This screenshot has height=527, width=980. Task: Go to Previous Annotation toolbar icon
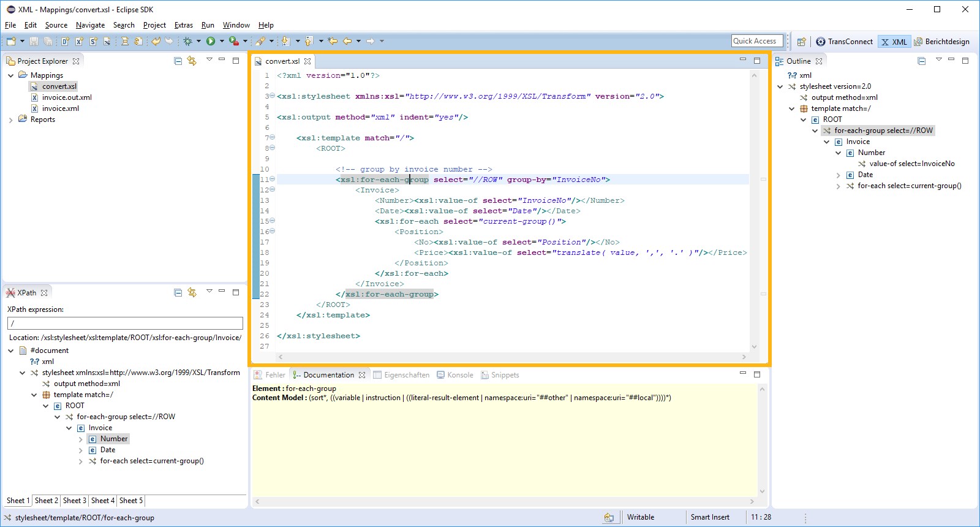point(309,41)
